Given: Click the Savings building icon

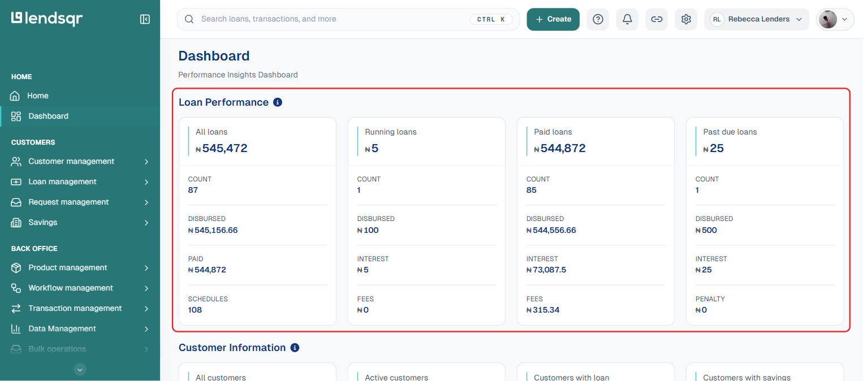Looking at the screenshot, I should 16,222.
